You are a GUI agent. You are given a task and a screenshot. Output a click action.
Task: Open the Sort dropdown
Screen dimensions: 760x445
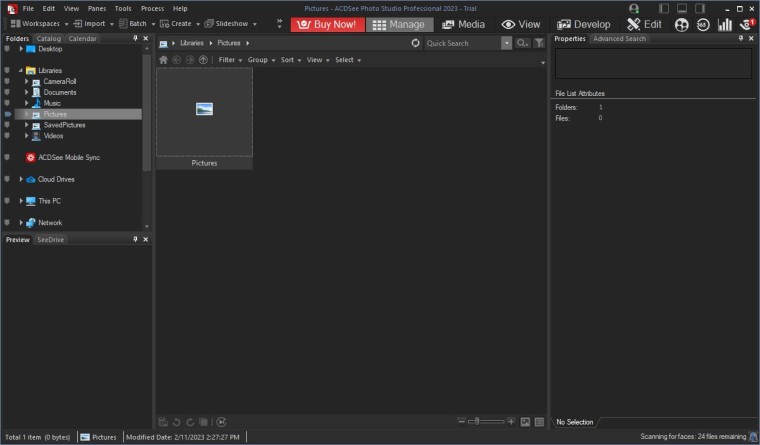pyautogui.click(x=291, y=60)
